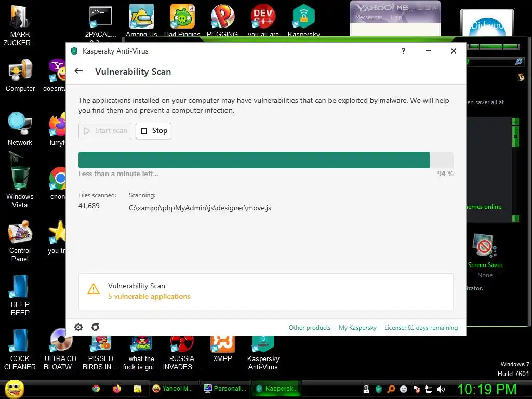
Task: Open 5 vulnerable applications result
Action: pos(149,296)
